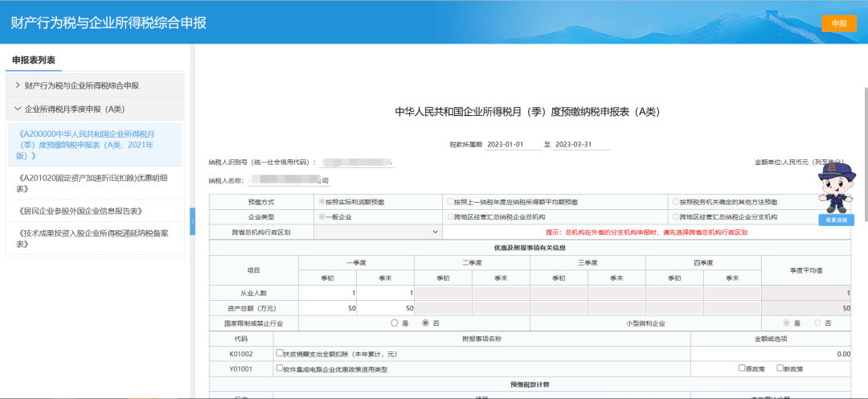Click 从业人数 一季度 季初 field
The image size is (868, 399).
[x=327, y=293]
